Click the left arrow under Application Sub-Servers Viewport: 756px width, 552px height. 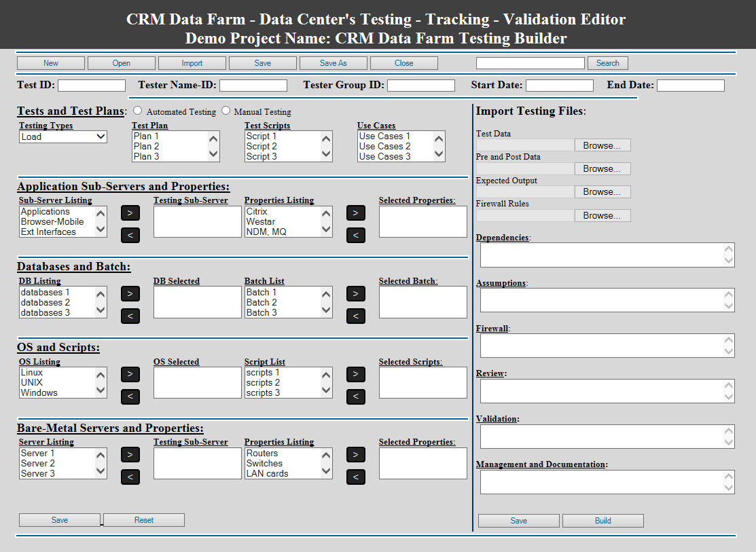click(130, 235)
